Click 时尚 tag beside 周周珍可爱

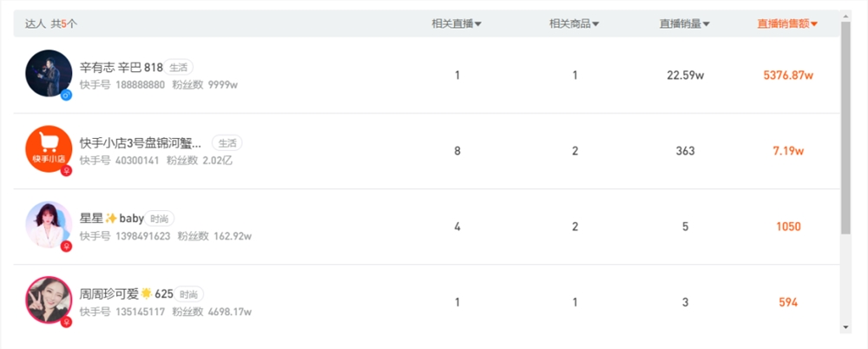(x=191, y=294)
